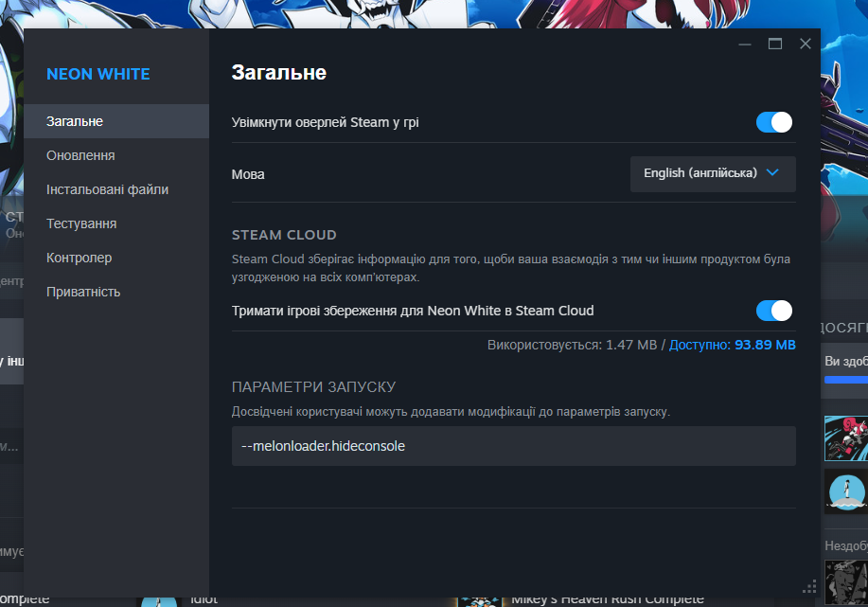Click the window resize grip in the corner
This screenshot has width=868, height=607.
click(x=809, y=586)
